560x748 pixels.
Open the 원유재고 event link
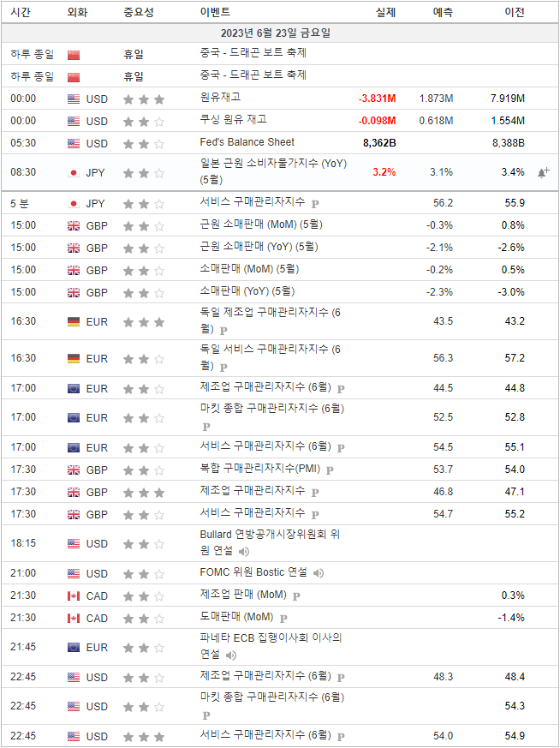coord(220,98)
